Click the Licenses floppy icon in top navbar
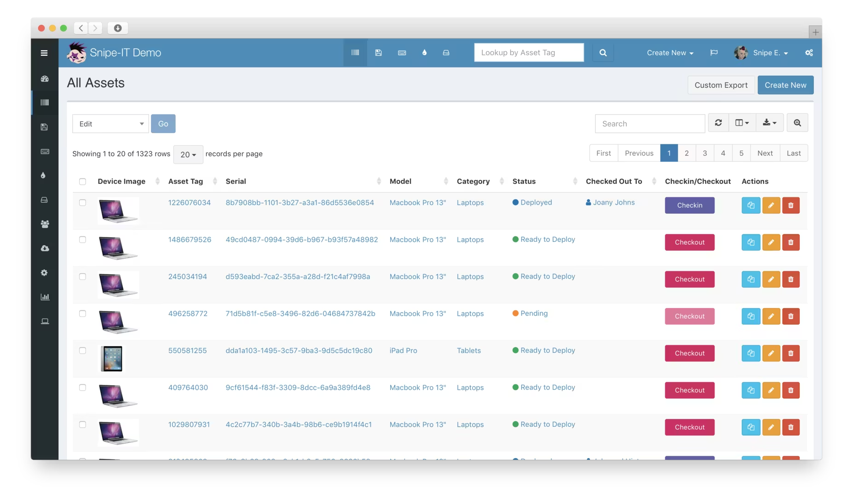The height and width of the screenshot is (504, 853). pyautogui.click(x=378, y=53)
